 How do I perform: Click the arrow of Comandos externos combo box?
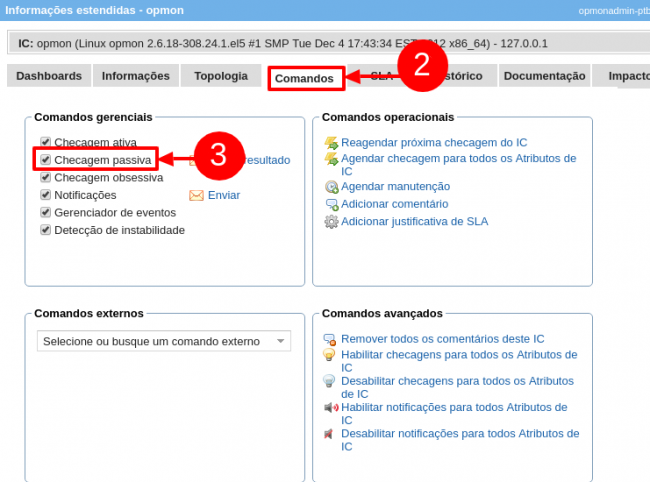point(280,342)
